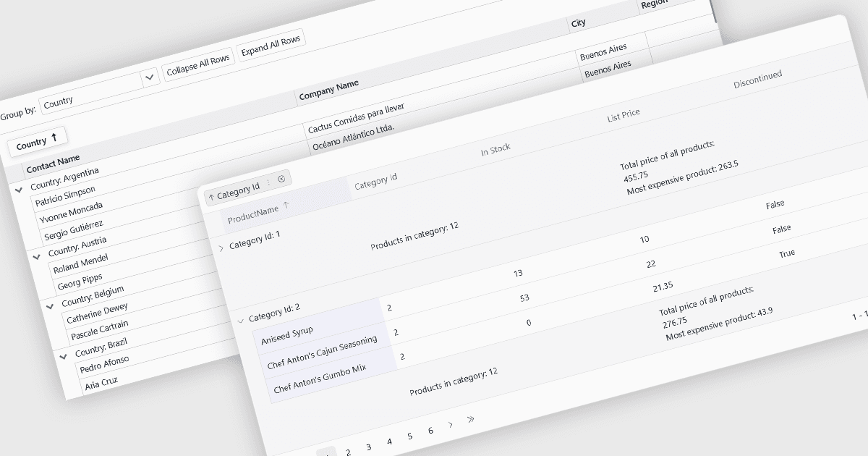Click the 21.35 list price cell
Screen dimensions: 868x456
pos(663,287)
